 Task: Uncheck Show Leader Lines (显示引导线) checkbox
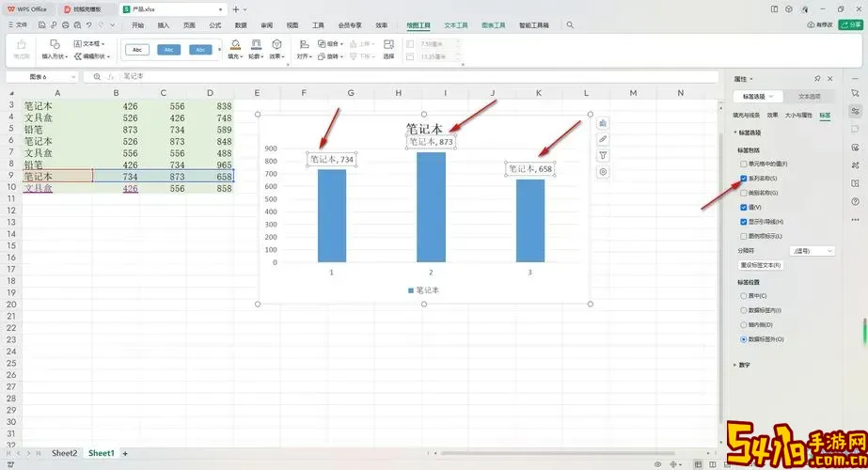pyautogui.click(x=744, y=222)
